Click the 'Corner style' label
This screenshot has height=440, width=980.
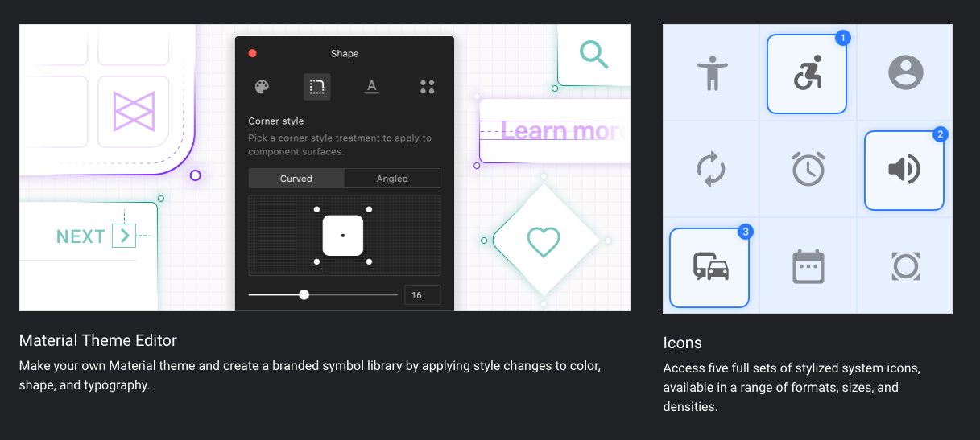(x=276, y=121)
